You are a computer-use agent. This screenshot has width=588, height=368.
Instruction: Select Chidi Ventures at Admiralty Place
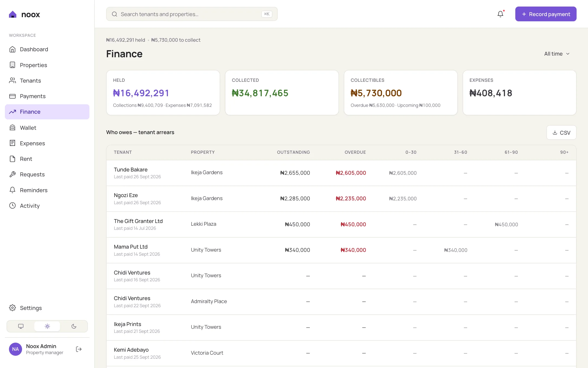click(x=341, y=302)
